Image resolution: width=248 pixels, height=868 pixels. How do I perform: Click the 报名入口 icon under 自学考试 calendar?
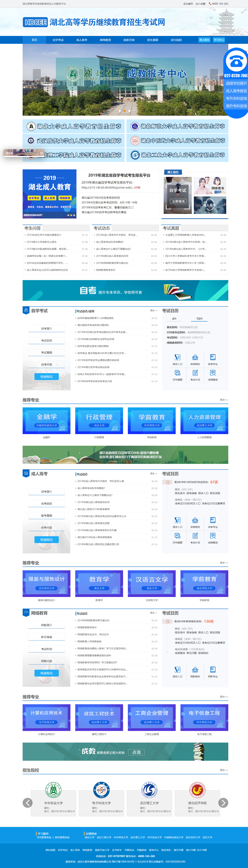[177, 357]
